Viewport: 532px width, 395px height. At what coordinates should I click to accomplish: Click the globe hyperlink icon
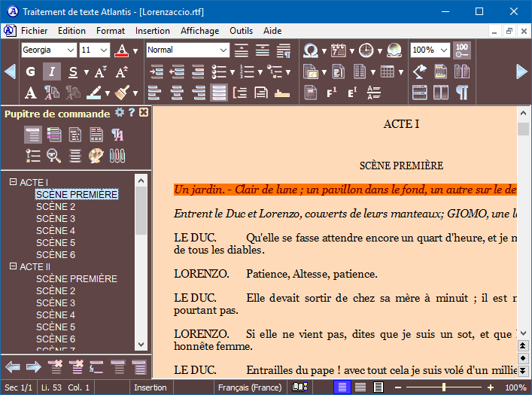tap(394, 50)
